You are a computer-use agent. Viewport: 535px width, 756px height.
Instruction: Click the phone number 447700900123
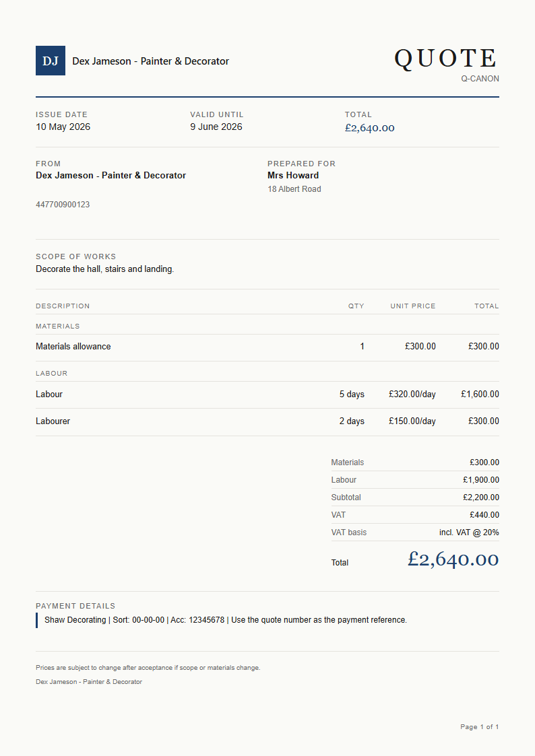pyautogui.click(x=63, y=205)
